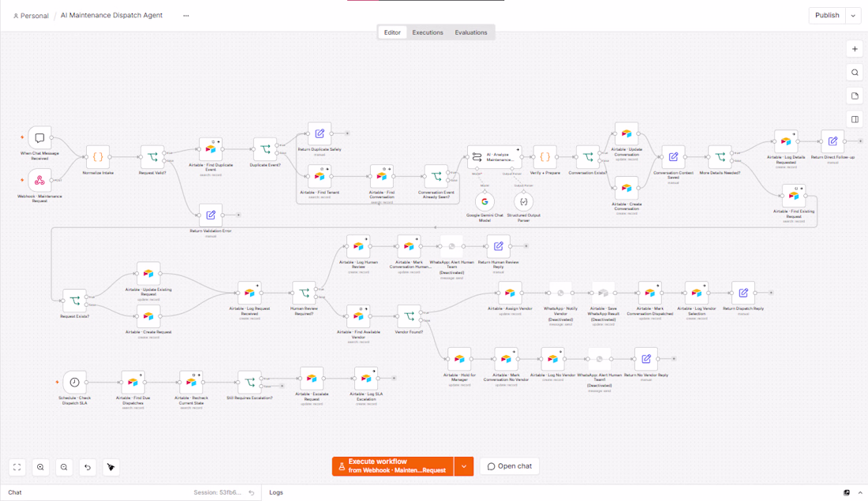Select the Vendor Found? IF node
Image resolution: width=868 pixels, height=501 pixels.
point(409,316)
